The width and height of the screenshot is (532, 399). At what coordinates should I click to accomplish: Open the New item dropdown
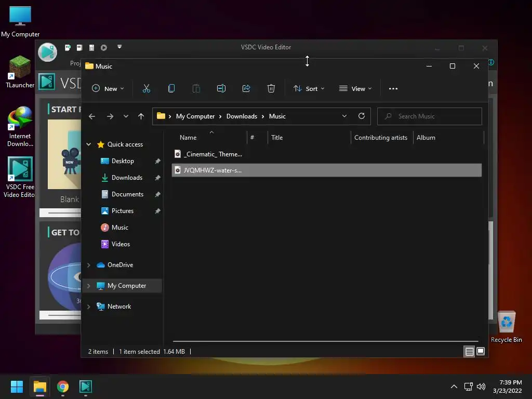pos(108,88)
